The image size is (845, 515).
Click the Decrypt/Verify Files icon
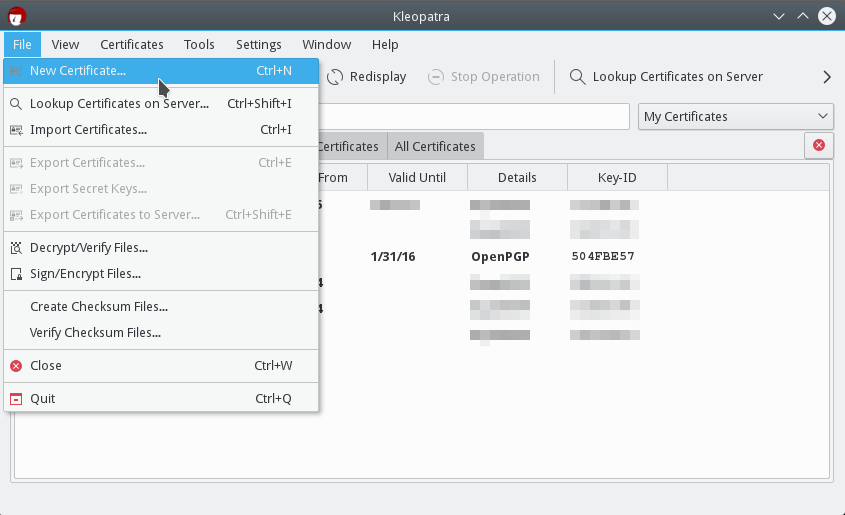pos(16,248)
